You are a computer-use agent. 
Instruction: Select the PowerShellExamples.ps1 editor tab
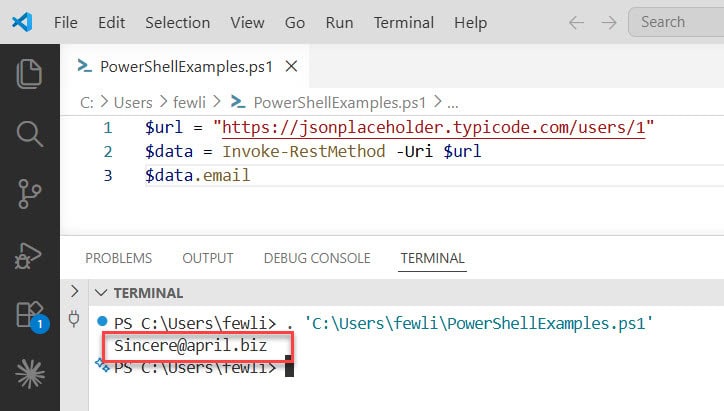186,66
